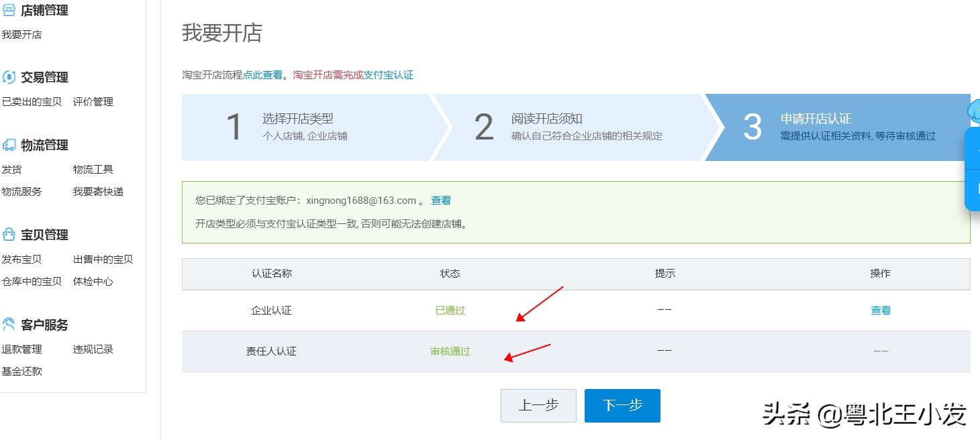Click 查看 next to the bound Alipay account
980x440 pixels.
pos(442,200)
